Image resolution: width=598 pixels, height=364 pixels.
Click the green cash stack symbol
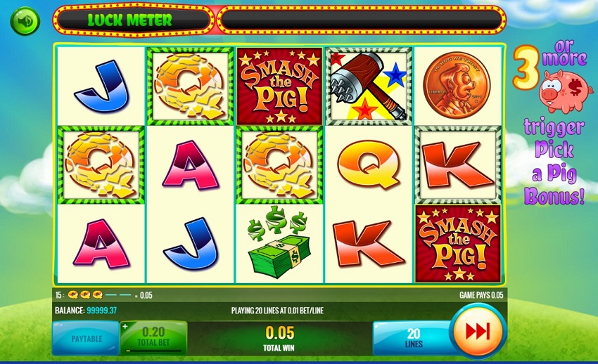pos(279,242)
